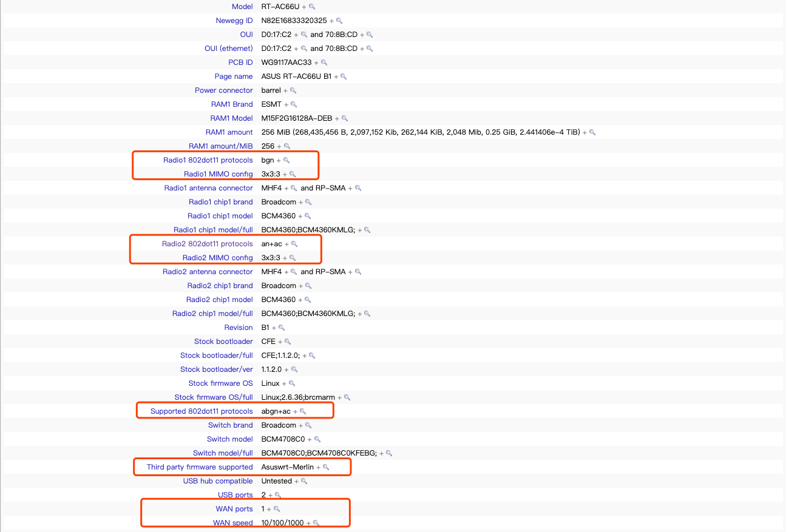786x532 pixels.
Task: Click the magnifier in the Radio1 MIMO config row
Action: tap(293, 174)
